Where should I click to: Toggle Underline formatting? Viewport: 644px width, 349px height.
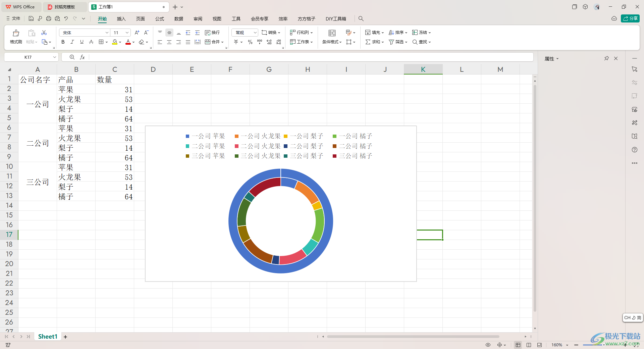[82, 42]
